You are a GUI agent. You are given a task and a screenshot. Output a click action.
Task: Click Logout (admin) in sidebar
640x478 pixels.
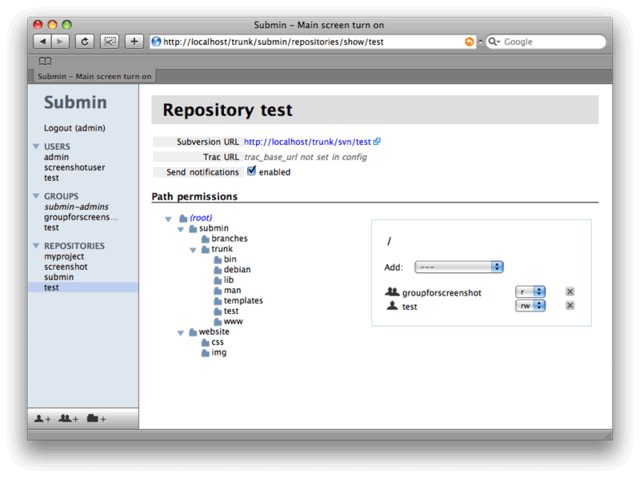click(74, 128)
